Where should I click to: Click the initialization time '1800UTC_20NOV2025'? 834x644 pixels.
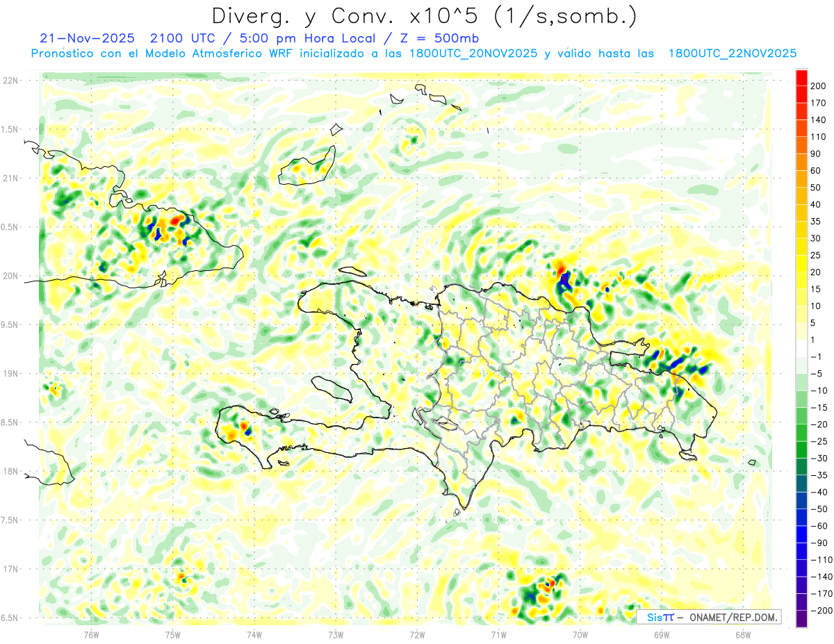(x=474, y=53)
